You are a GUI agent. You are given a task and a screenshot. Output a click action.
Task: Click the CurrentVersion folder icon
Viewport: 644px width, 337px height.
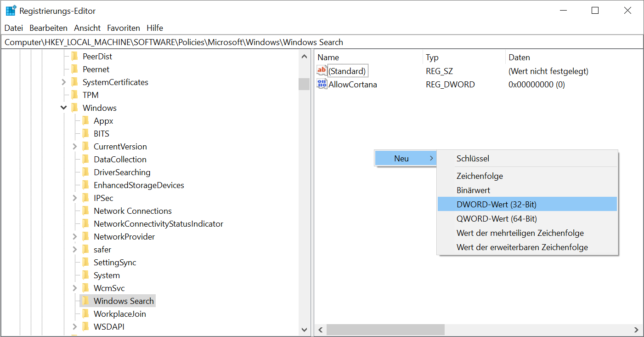click(86, 147)
